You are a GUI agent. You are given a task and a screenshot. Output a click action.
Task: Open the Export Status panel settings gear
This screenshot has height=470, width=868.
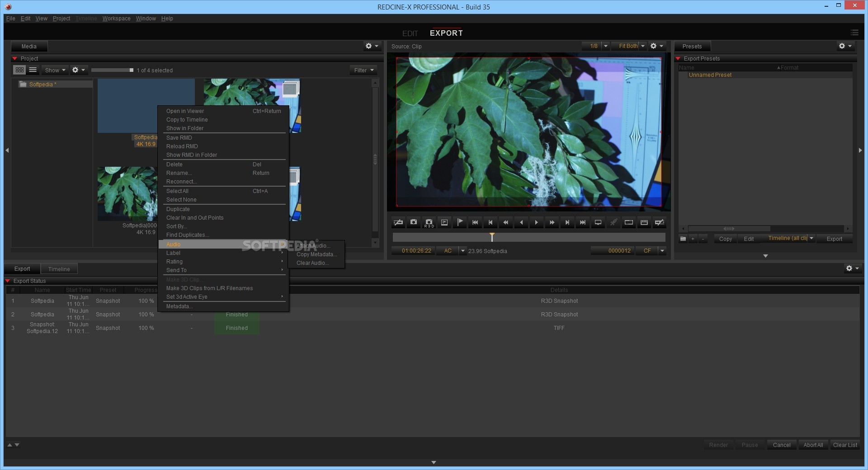tap(849, 268)
